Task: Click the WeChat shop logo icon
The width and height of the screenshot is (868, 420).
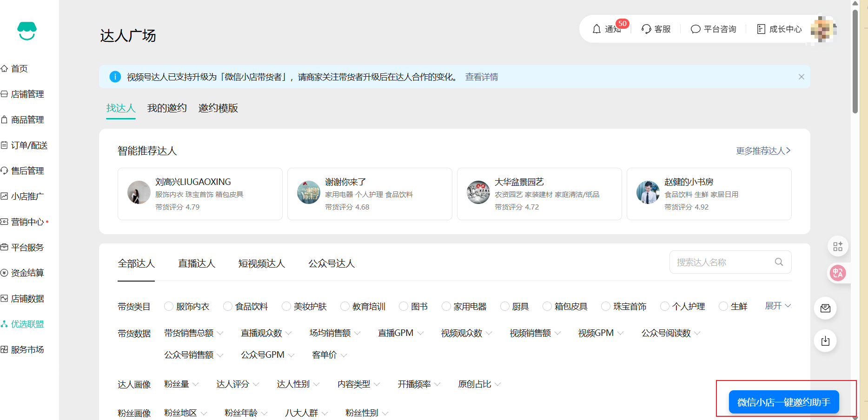Action: pyautogui.click(x=27, y=31)
